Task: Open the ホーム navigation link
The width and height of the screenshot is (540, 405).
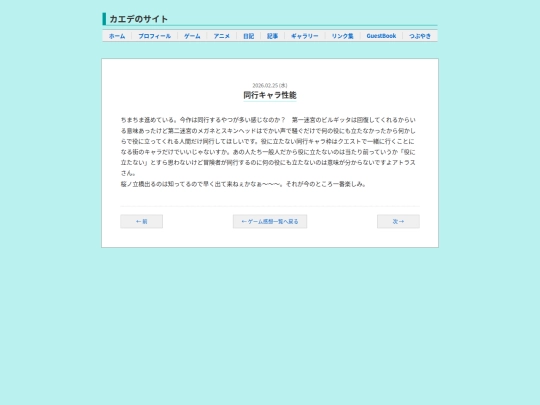Action: (117, 36)
